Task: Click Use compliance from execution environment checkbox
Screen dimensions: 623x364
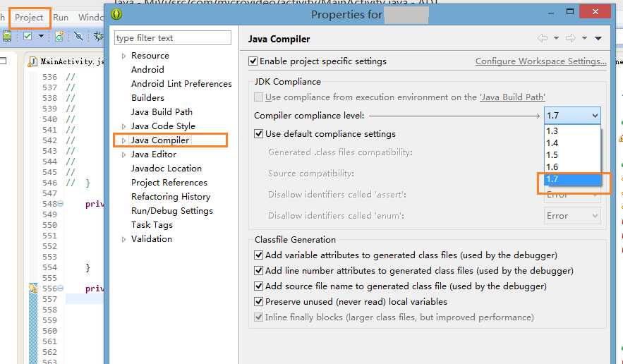Action: [259, 97]
